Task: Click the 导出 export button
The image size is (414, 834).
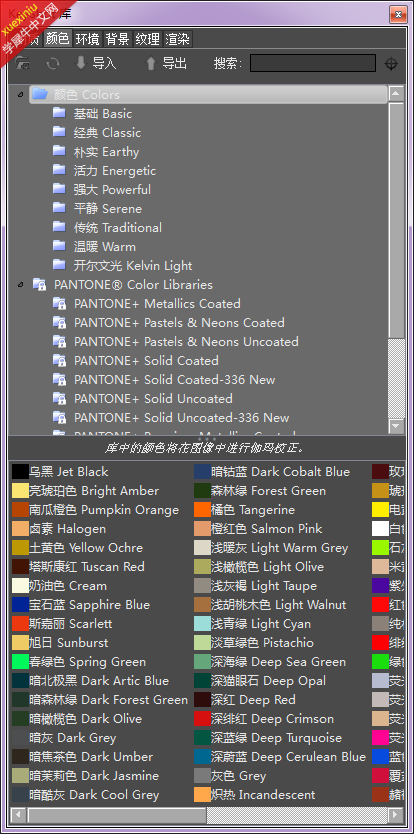Action: [x=167, y=63]
